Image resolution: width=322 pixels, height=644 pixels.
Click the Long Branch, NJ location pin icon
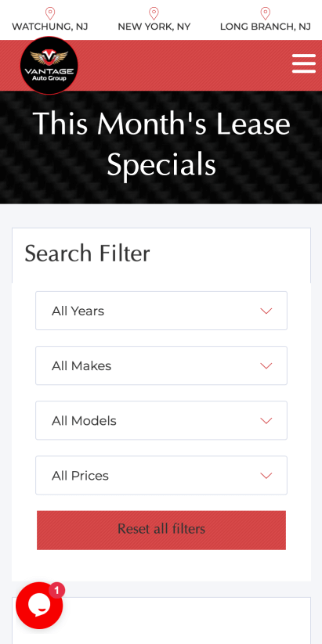(266, 13)
